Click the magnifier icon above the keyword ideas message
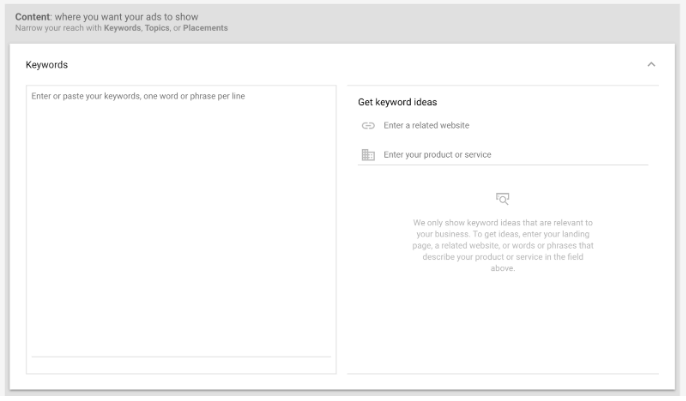The image size is (686, 401). (502, 199)
